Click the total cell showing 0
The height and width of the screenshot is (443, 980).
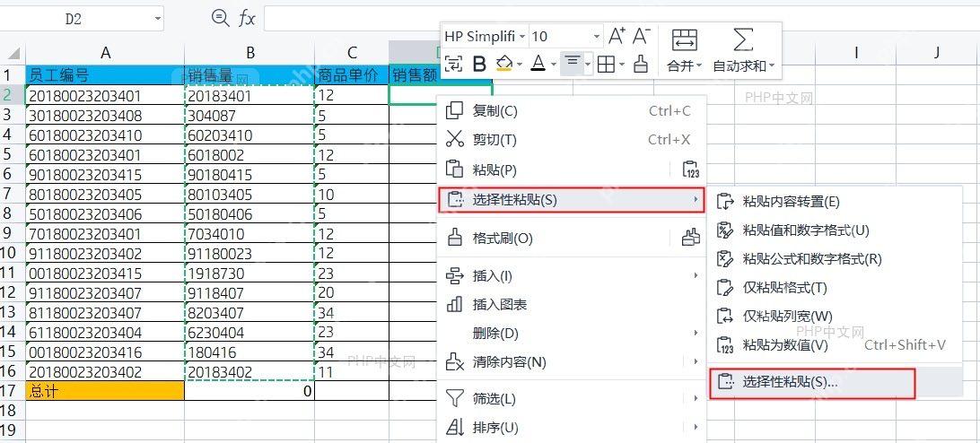coord(250,392)
